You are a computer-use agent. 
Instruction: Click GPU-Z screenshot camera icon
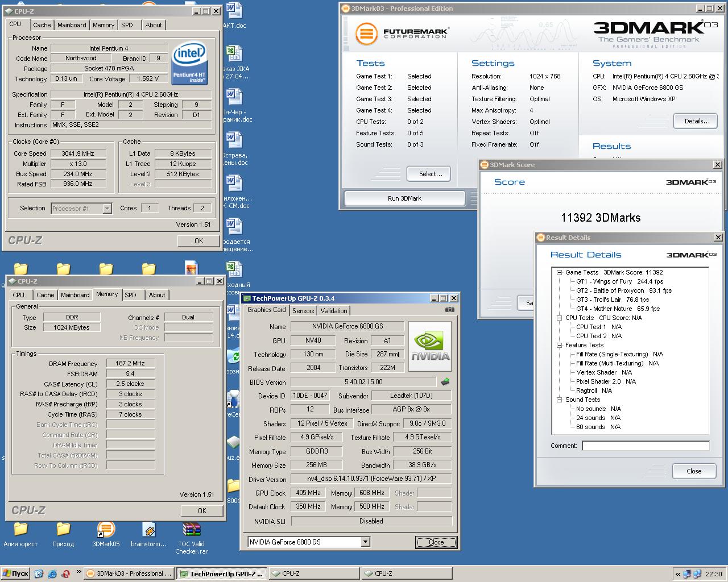[x=450, y=310]
